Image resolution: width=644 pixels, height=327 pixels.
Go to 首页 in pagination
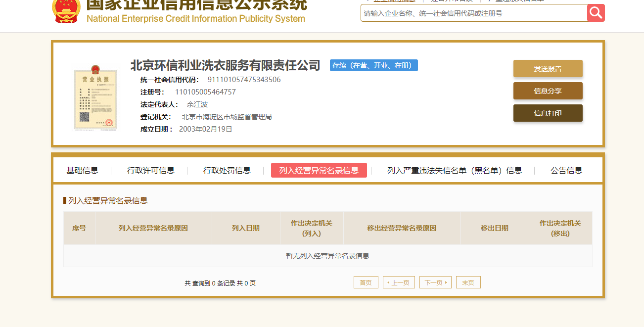(366, 282)
